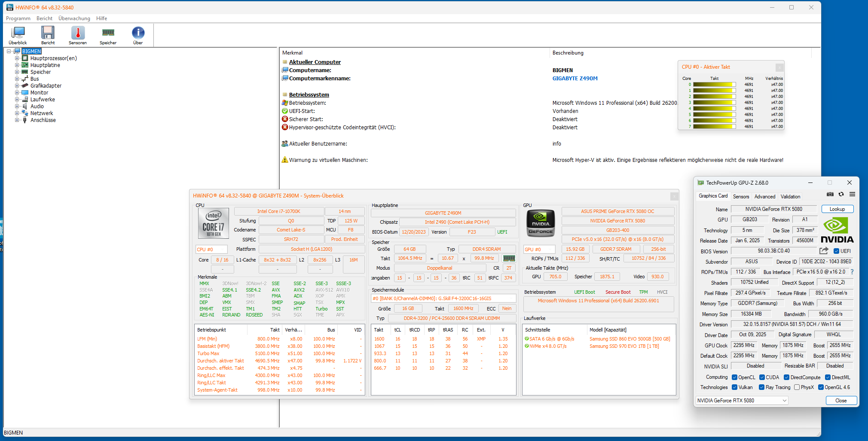Screen dimensions: 868x441
Task: Click the BIOS Version field in GPU-Z
Action: 773,251
